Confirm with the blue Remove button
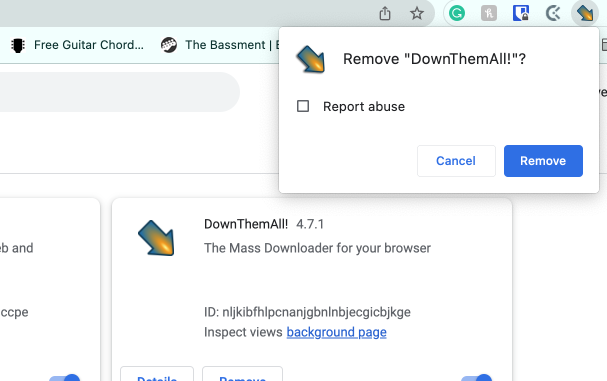The image size is (607, 381). click(543, 161)
